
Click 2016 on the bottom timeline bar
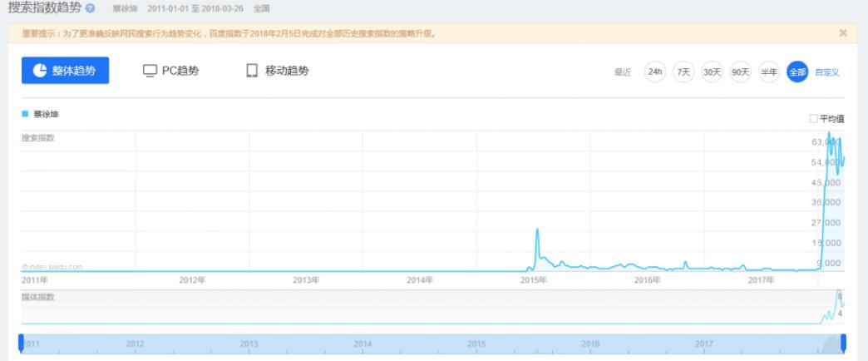pos(590,344)
